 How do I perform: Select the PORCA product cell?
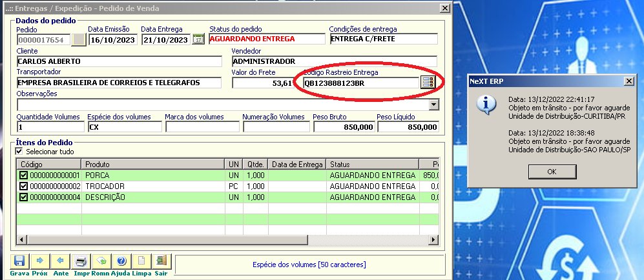(x=153, y=175)
